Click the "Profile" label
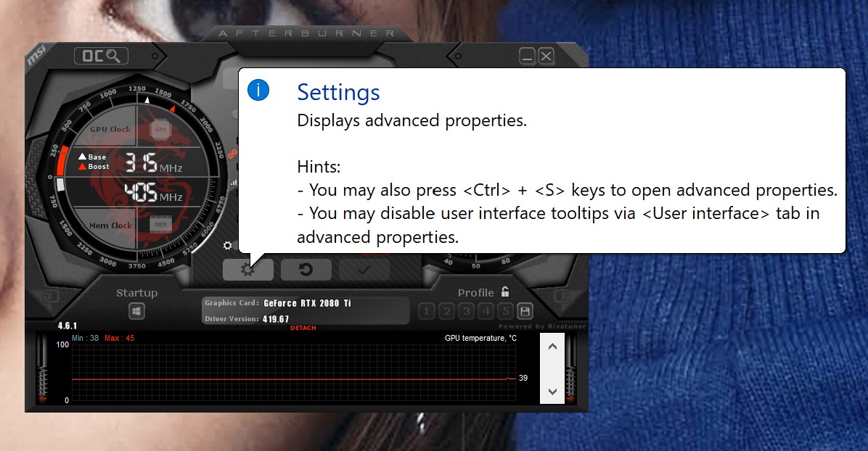This screenshot has height=451, width=868. [475, 293]
